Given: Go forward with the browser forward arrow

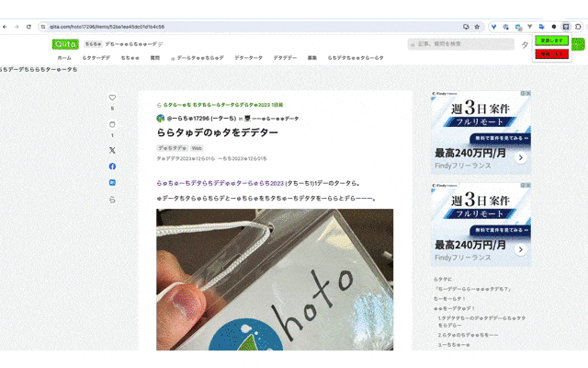Looking at the screenshot, I should click(x=17, y=27).
